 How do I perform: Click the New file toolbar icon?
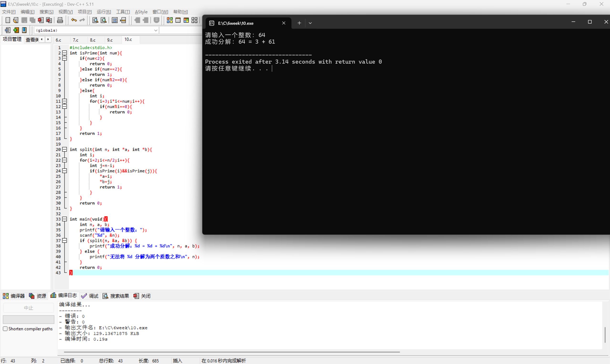point(8,20)
